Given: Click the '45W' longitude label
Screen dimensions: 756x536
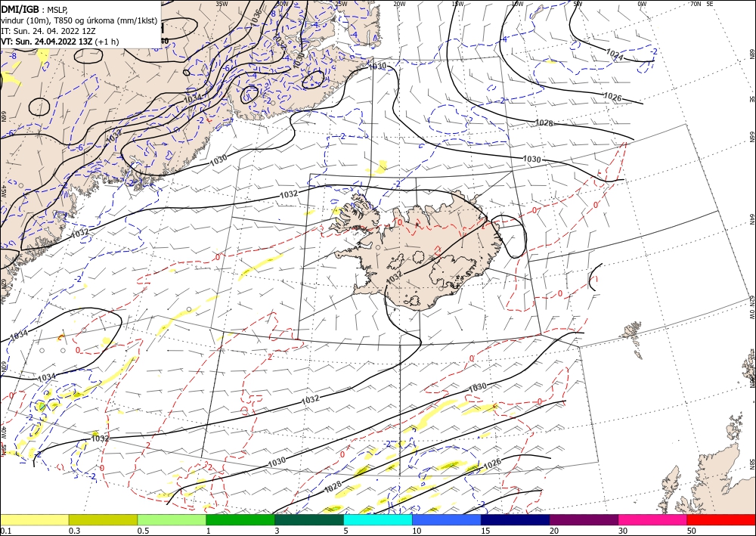Looking at the screenshot, I should coord(3,191).
